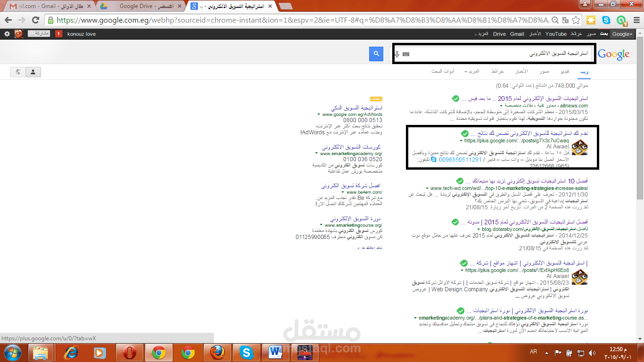
Task: Expand dropdown arrow beside emarketingacademy.org plans result
Action: [415, 318]
